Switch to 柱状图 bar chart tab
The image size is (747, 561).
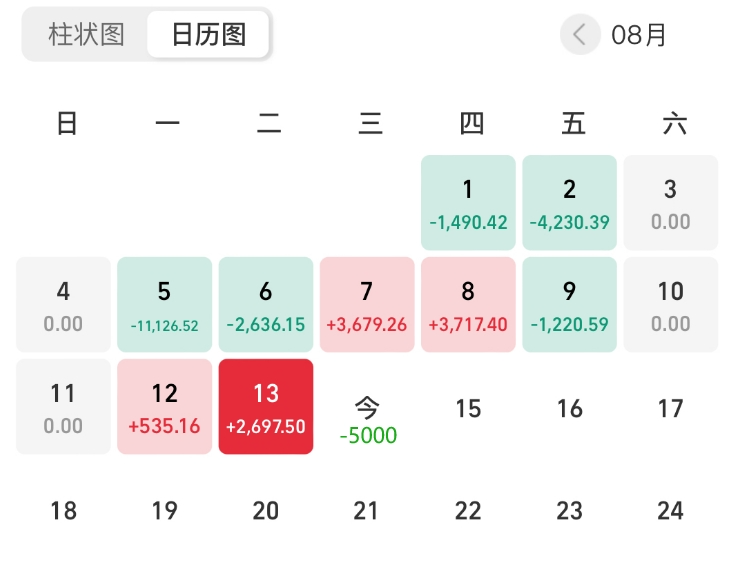click(86, 35)
